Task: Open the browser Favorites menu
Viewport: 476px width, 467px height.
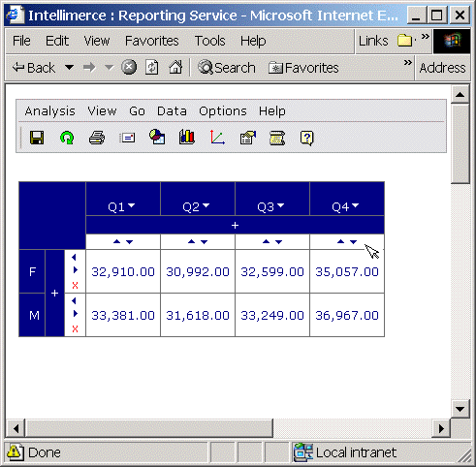Action: [152, 41]
